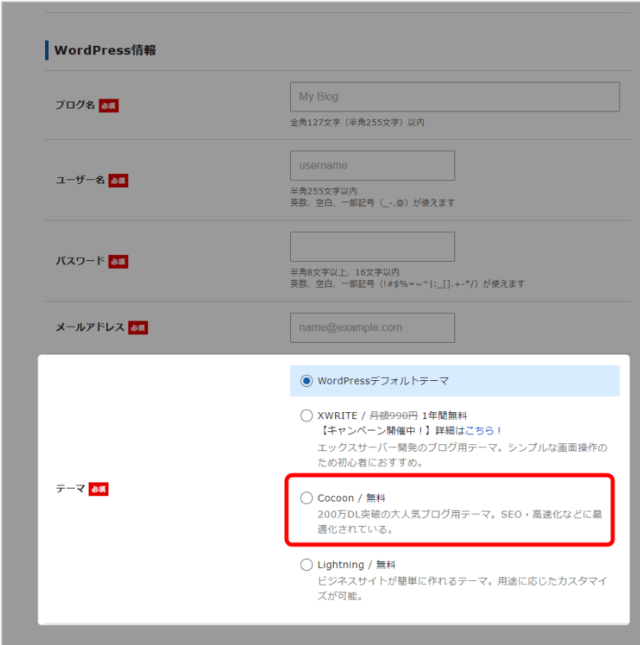
Task: Select the WordPressデフォルトテーマ radio button
Action: click(306, 381)
